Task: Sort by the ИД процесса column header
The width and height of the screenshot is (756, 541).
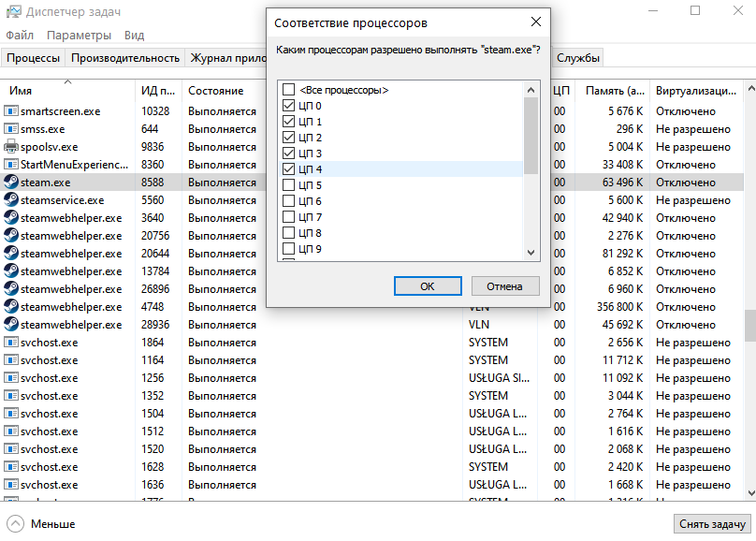Action: [158, 90]
